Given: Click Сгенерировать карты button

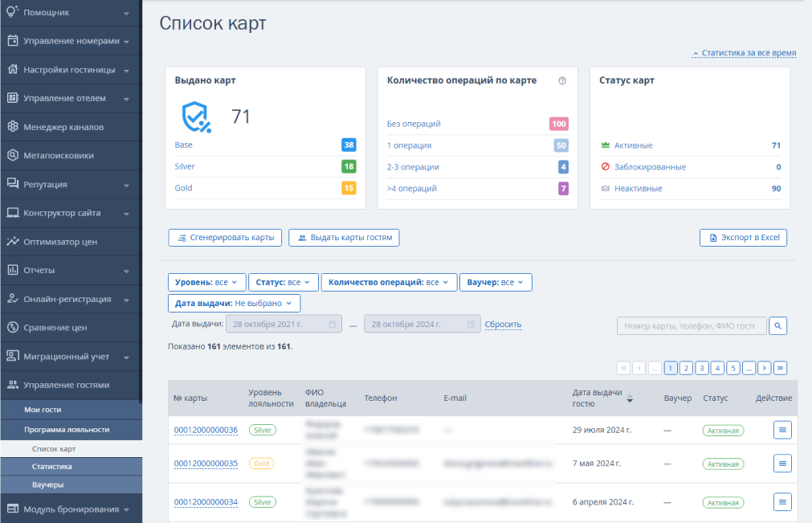Looking at the screenshot, I should (x=225, y=238).
